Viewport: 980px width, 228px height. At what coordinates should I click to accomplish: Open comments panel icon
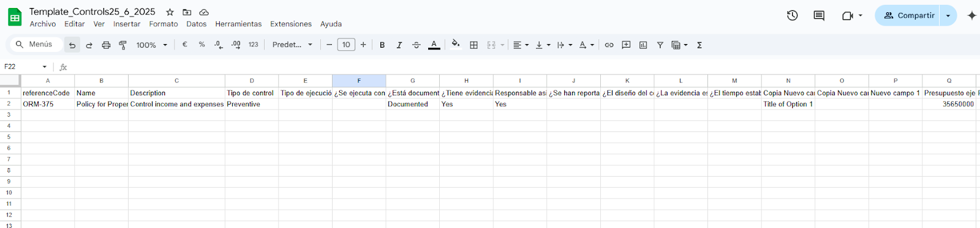pos(819,15)
